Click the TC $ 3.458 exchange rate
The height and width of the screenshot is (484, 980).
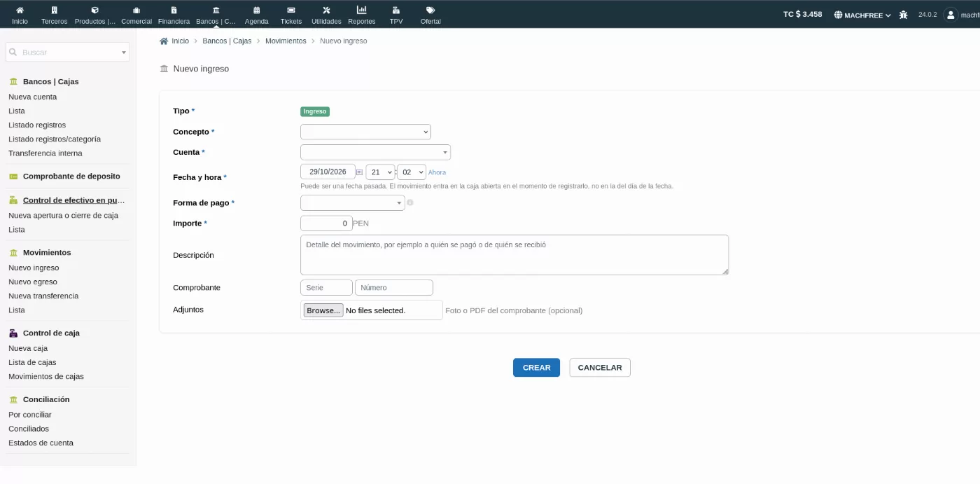point(802,14)
